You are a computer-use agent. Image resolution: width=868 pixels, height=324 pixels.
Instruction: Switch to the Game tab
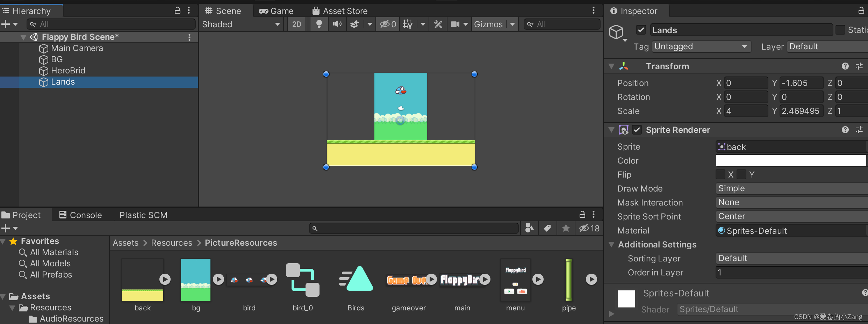tap(276, 11)
